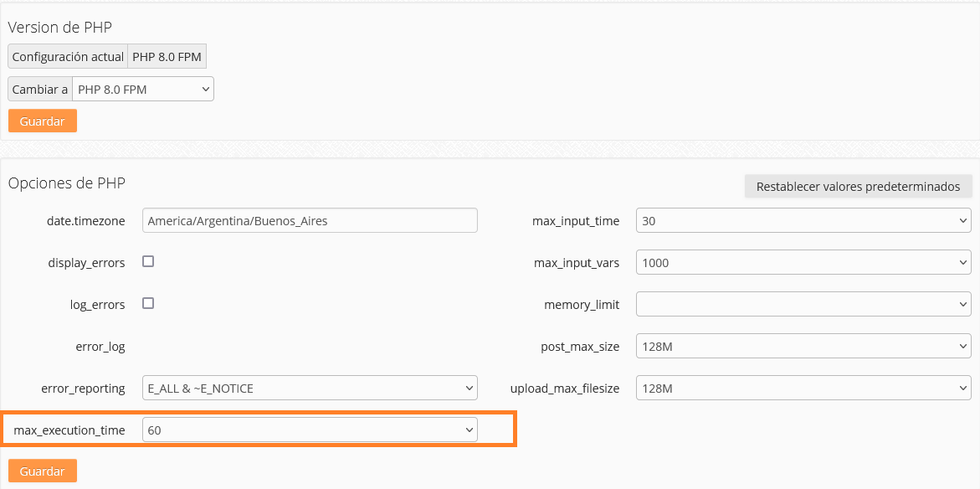Expand the post_max_size dropdown
980x489 pixels.
click(803, 347)
